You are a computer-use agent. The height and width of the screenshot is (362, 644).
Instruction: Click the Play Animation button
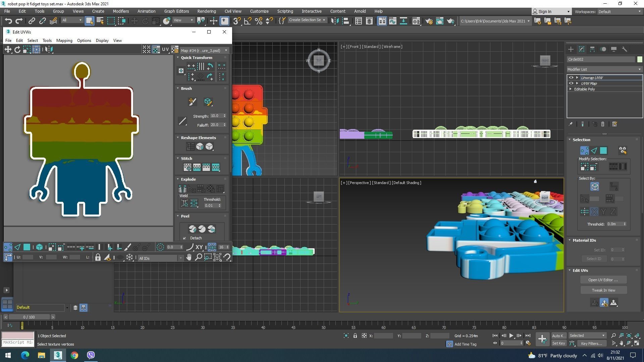coord(511,336)
